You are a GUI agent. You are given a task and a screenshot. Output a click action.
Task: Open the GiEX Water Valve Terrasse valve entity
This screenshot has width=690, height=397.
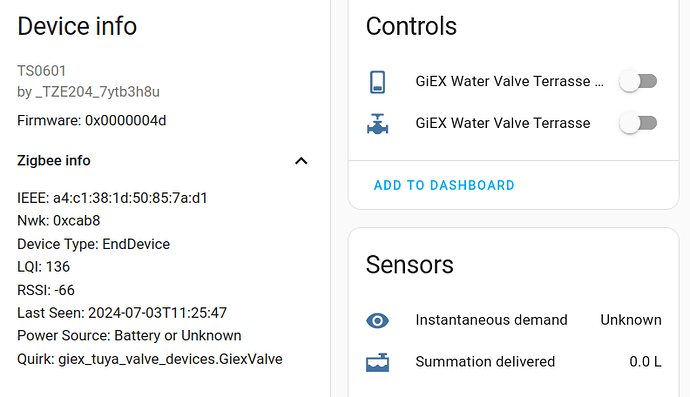[x=503, y=123]
